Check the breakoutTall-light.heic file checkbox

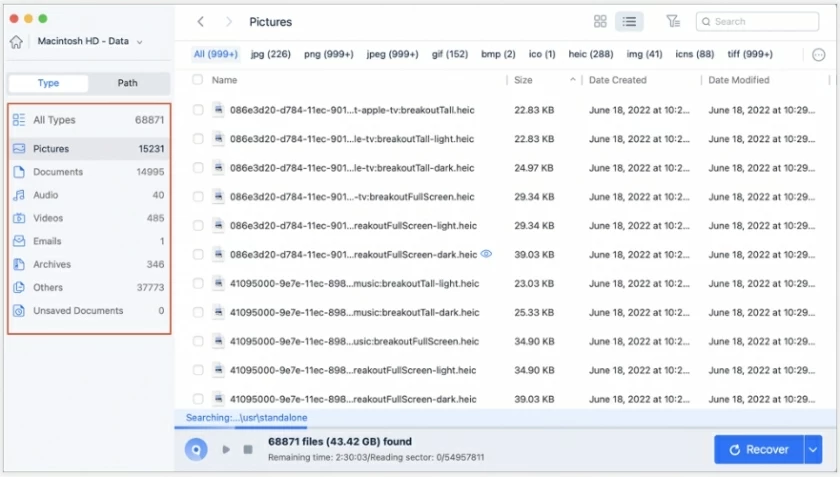(198, 139)
